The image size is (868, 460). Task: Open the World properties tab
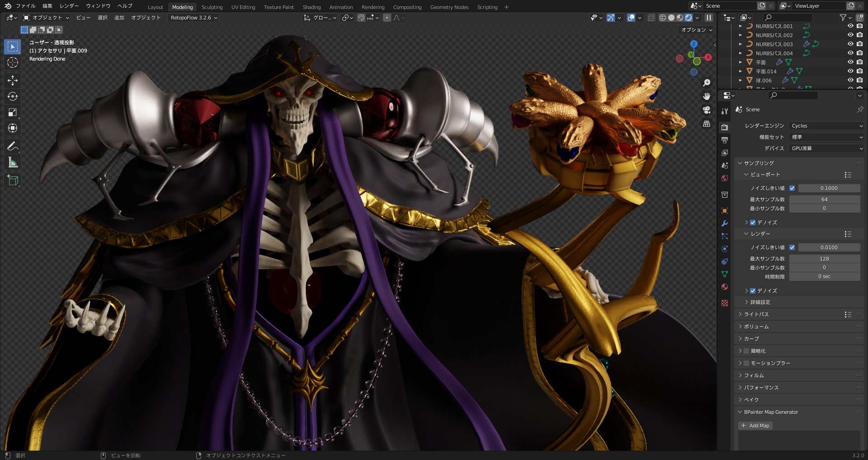(725, 178)
